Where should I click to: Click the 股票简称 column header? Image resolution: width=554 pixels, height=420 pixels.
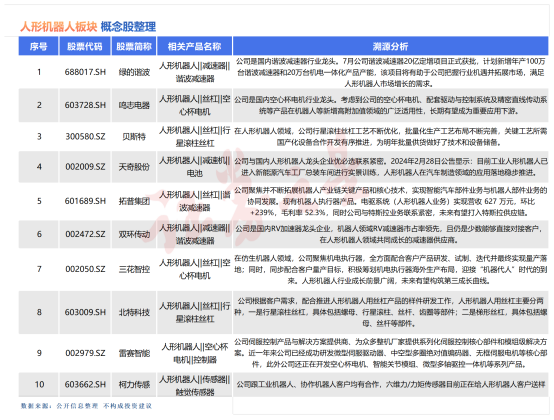134,46
